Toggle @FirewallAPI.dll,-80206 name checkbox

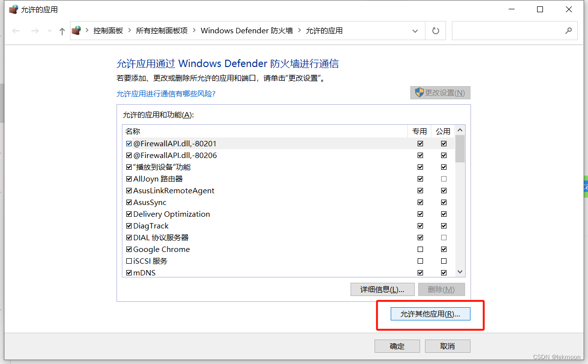point(129,156)
